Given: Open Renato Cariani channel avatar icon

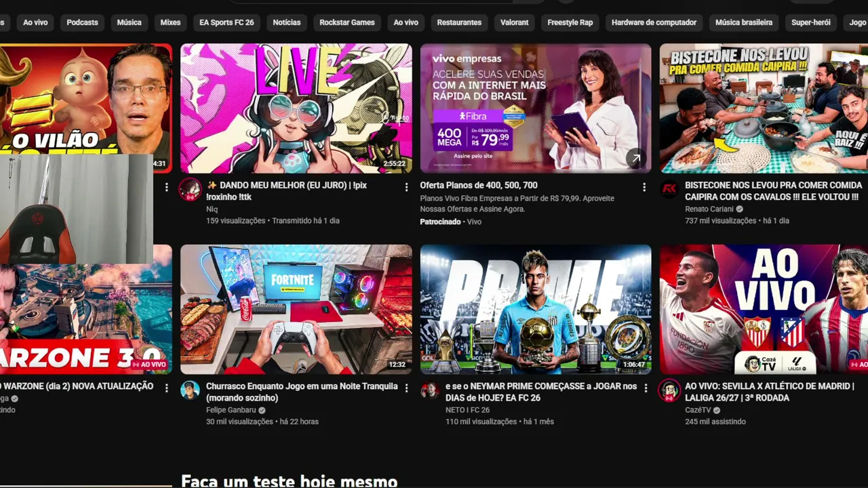Looking at the screenshot, I should pos(669,189).
